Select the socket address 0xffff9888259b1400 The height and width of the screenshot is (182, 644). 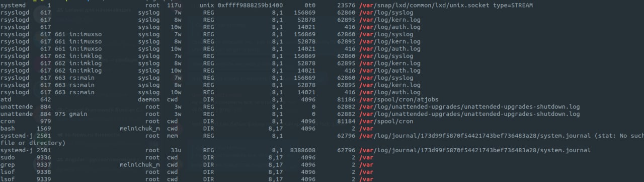(250, 5)
